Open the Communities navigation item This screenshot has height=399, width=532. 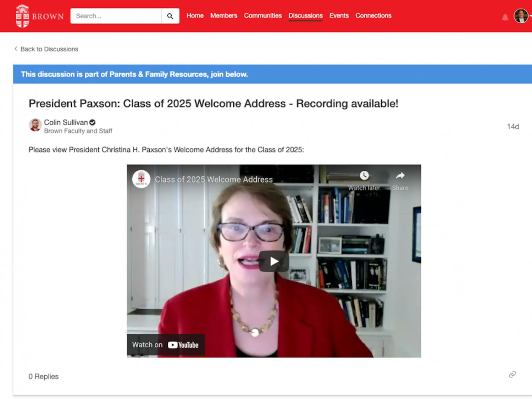(262, 16)
